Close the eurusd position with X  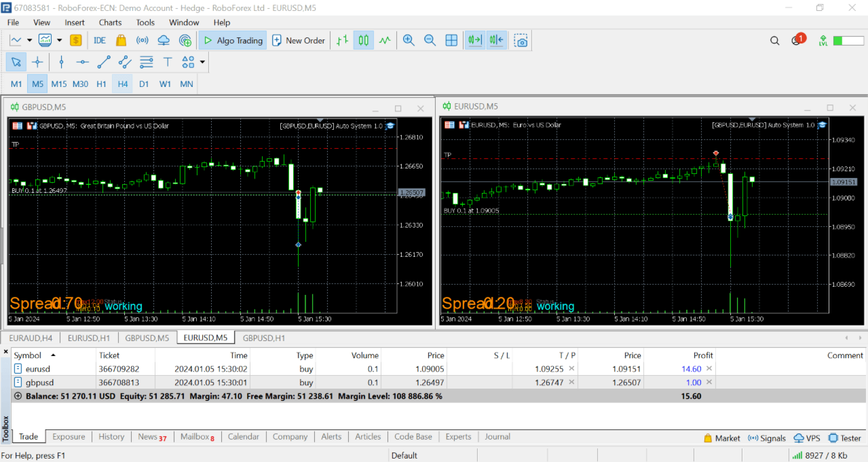click(709, 369)
